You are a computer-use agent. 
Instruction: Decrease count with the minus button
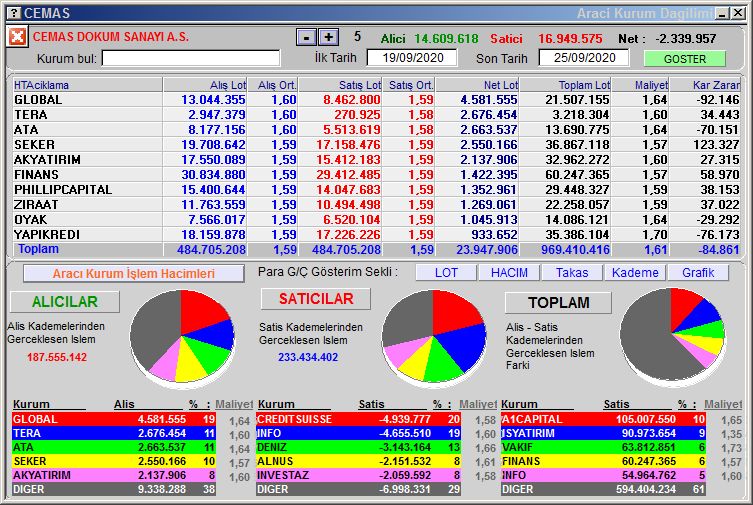[x=306, y=37]
